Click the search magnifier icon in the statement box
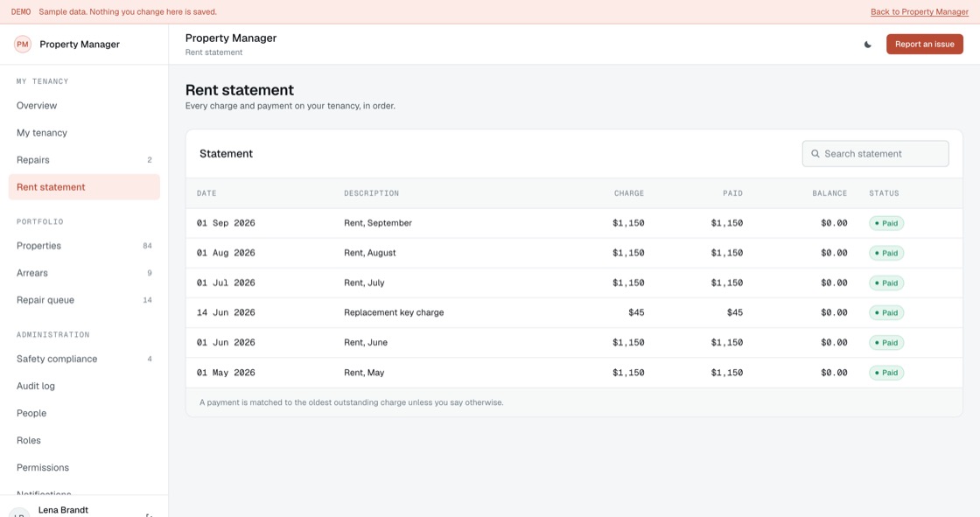This screenshot has height=517, width=980. (815, 154)
